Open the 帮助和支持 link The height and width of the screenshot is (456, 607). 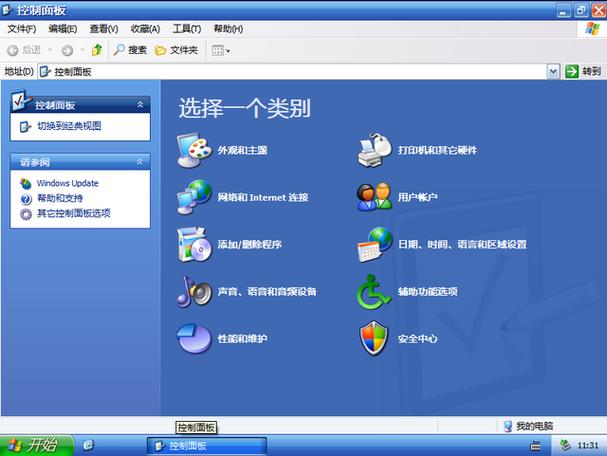pos(60,198)
